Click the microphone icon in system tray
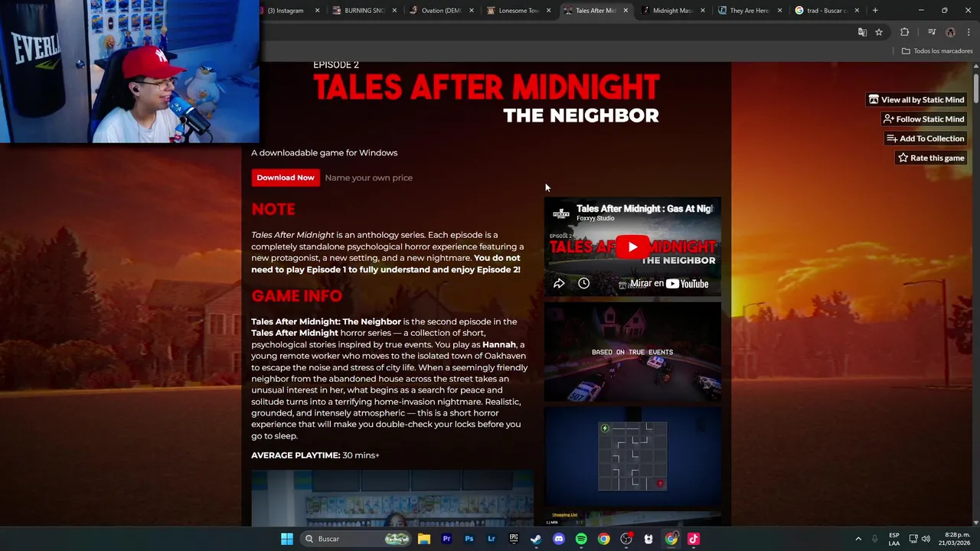 874,539
